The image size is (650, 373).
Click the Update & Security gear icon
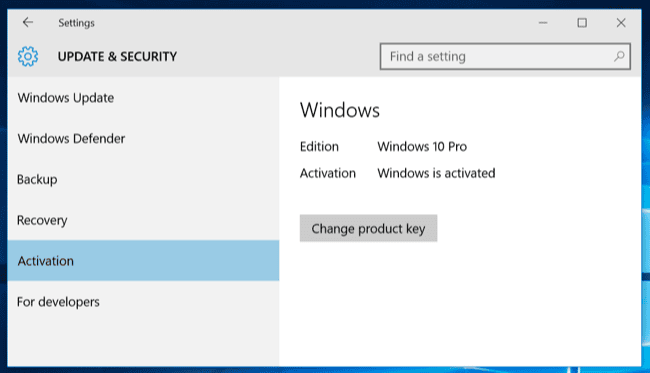[x=28, y=56]
